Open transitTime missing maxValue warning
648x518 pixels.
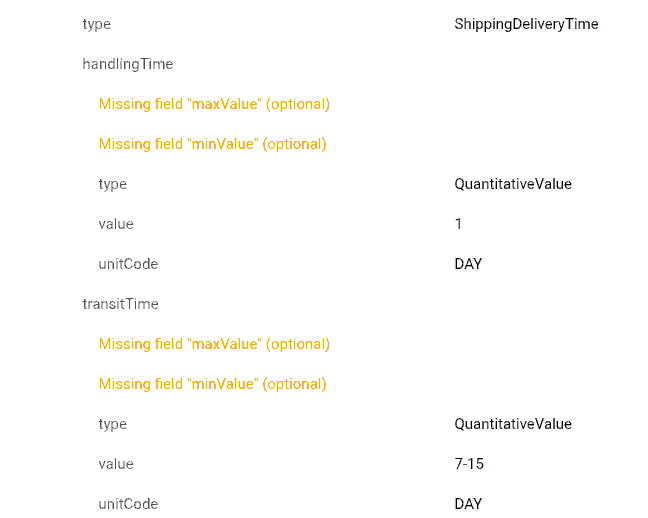[x=214, y=344]
